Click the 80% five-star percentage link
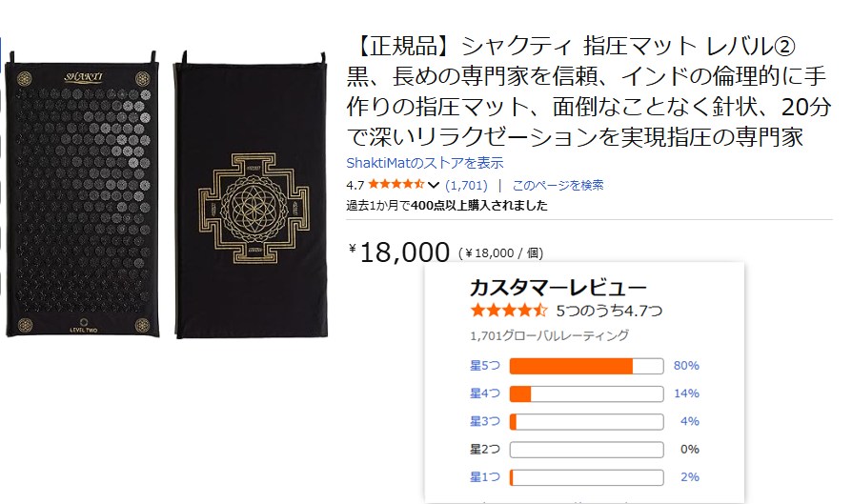 coord(686,366)
